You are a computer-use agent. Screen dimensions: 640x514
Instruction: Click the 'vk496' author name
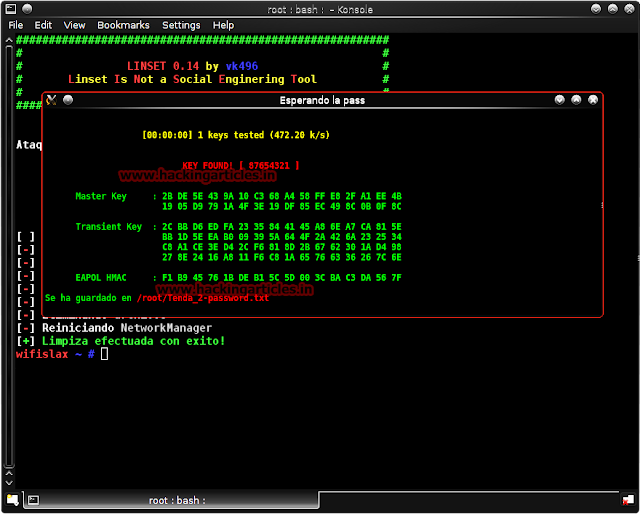coord(242,66)
